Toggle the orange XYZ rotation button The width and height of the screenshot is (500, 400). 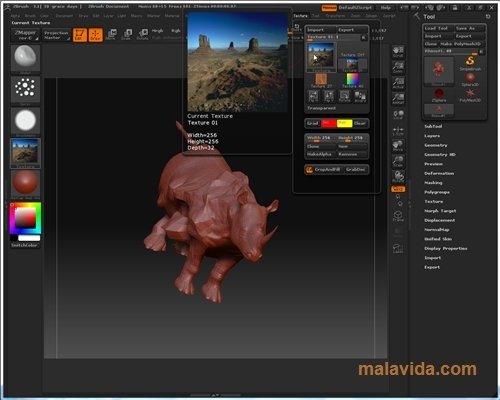click(x=398, y=189)
